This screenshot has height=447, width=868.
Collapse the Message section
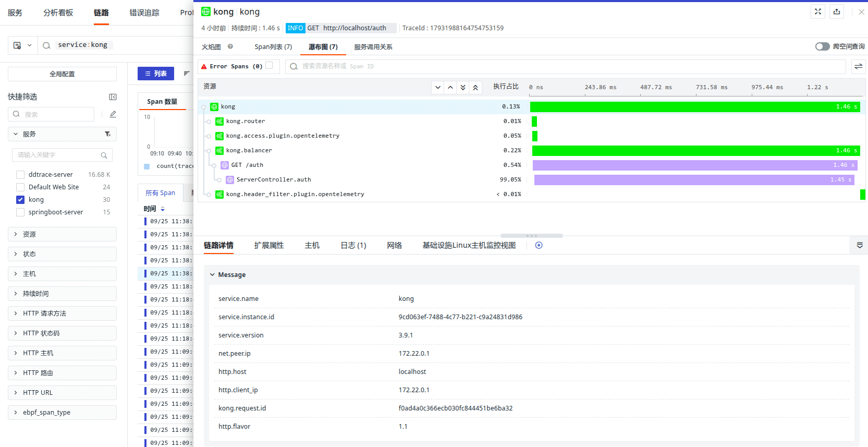213,275
